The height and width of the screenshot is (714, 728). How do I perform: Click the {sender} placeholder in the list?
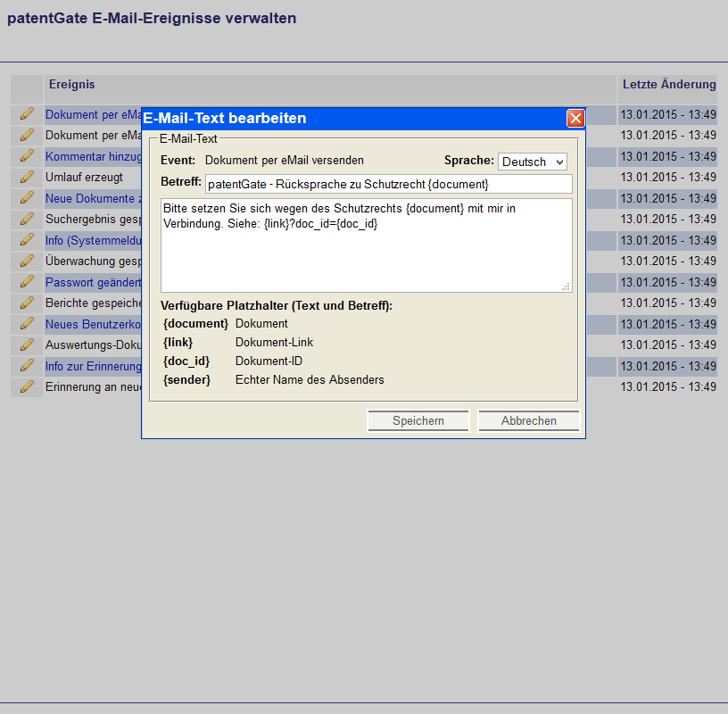(186, 379)
